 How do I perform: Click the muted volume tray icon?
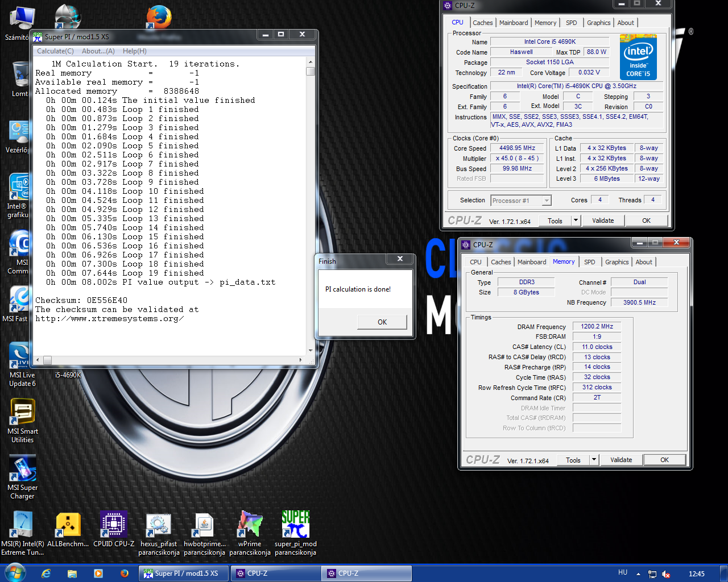pos(666,574)
